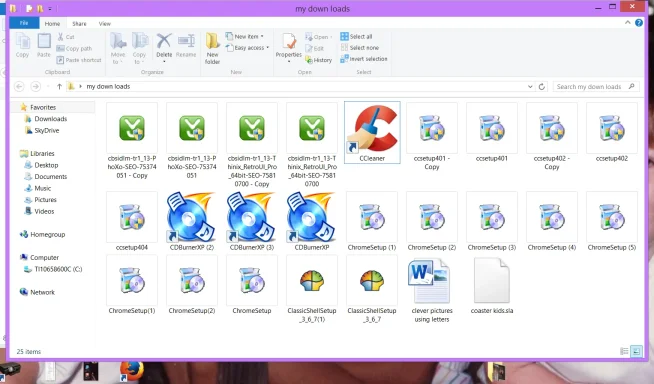
Task: Expand the Open button dropdown
Action: click(331, 37)
